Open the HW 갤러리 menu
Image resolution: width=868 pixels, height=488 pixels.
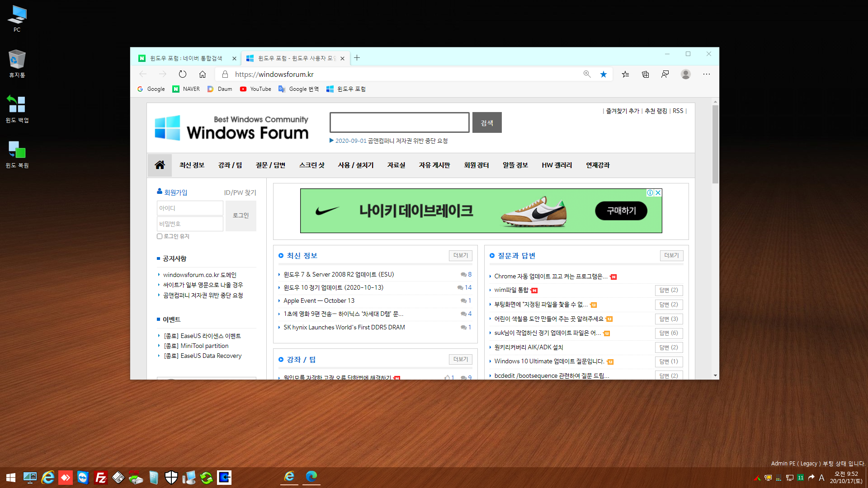click(557, 165)
